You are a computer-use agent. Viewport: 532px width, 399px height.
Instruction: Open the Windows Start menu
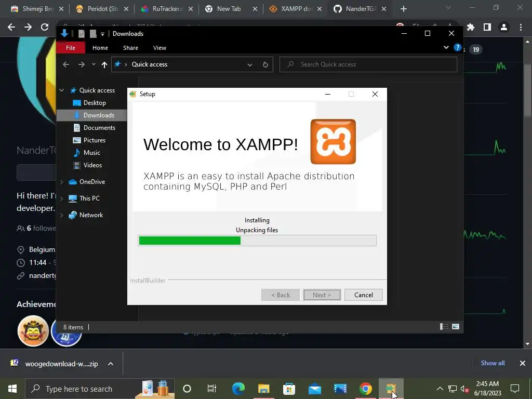pos(12,389)
